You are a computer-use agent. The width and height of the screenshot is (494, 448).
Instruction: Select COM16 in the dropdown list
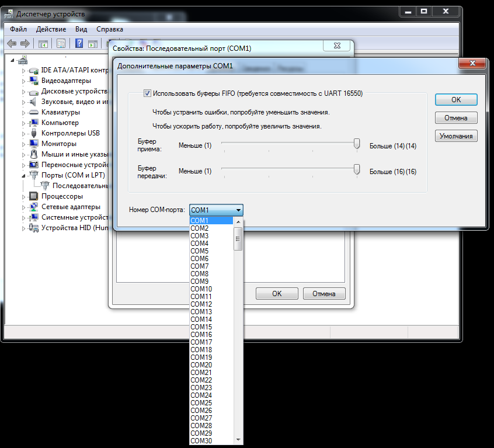click(x=211, y=335)
